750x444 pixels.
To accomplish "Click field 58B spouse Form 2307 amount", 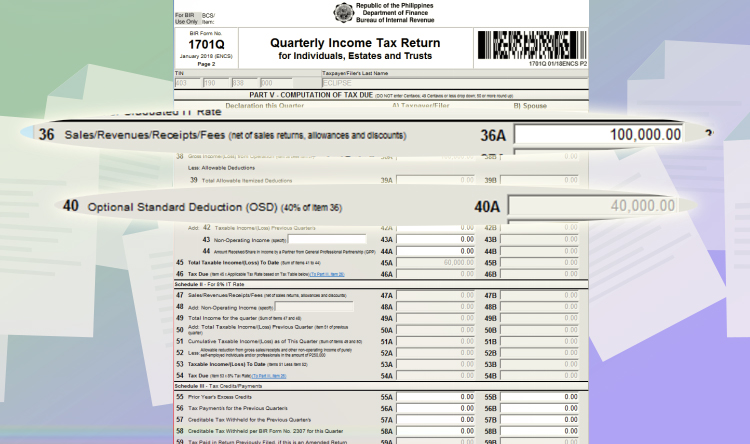I will [540, 432].
